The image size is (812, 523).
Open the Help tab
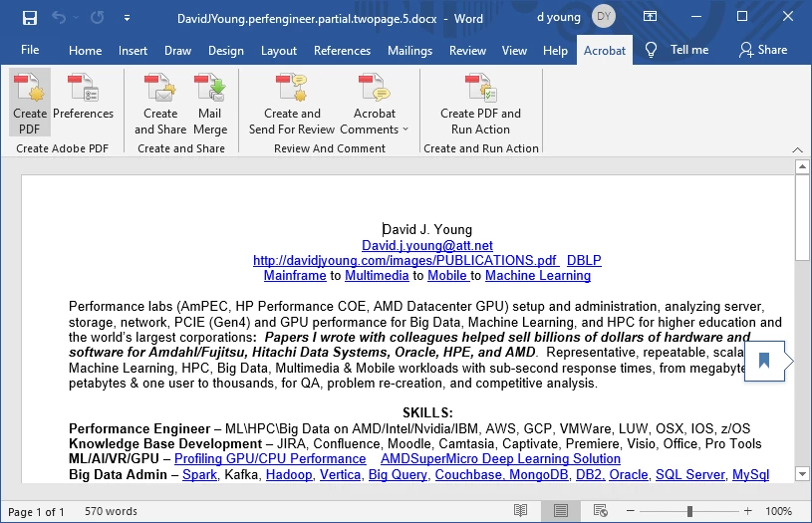click(555, 50)
